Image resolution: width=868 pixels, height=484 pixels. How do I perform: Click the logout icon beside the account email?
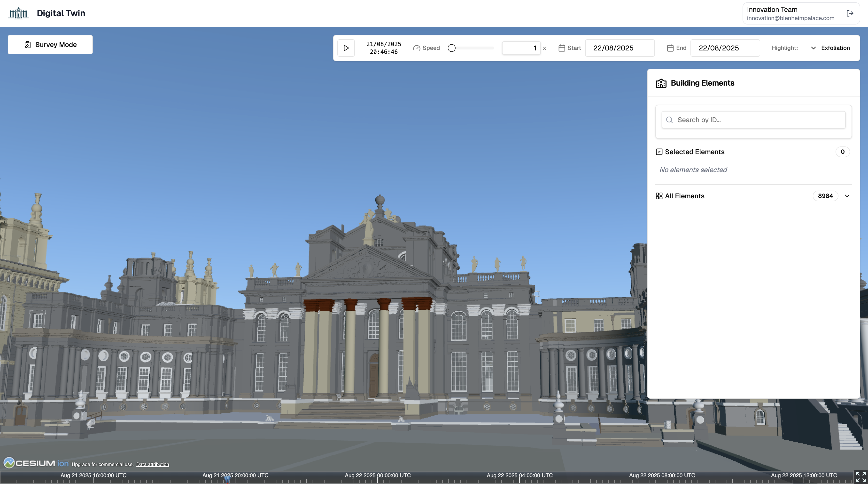[850, 14]
